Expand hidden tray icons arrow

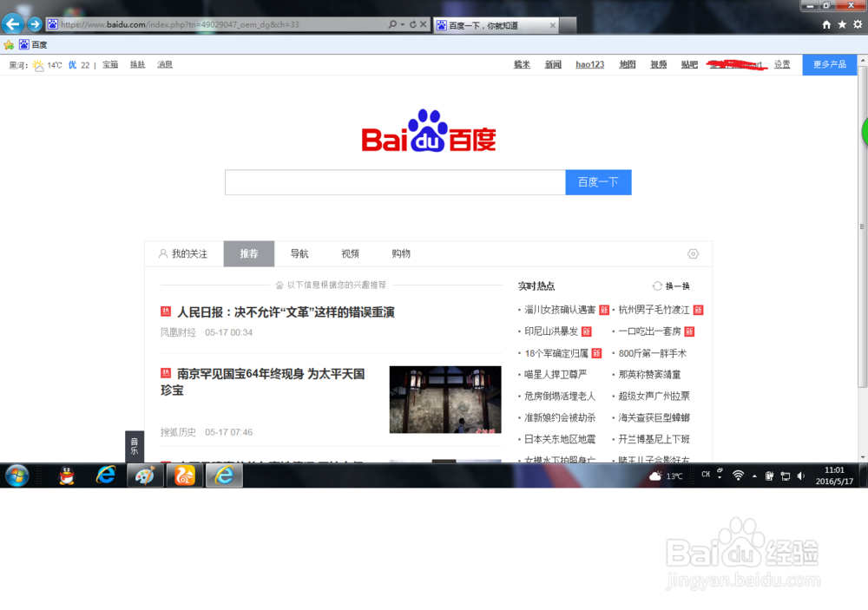tap(754, 476)
